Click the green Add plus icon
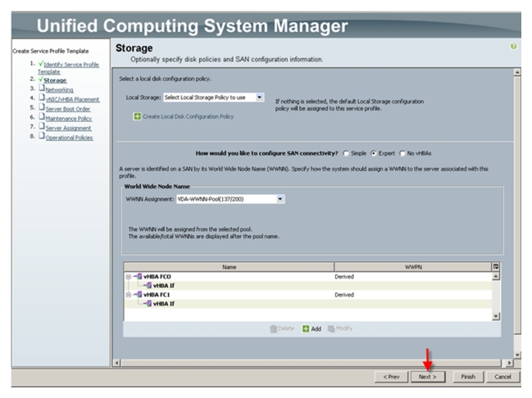The width and height of the screenshot is (532, 398). pyautogui.click(x=306, y=329)
